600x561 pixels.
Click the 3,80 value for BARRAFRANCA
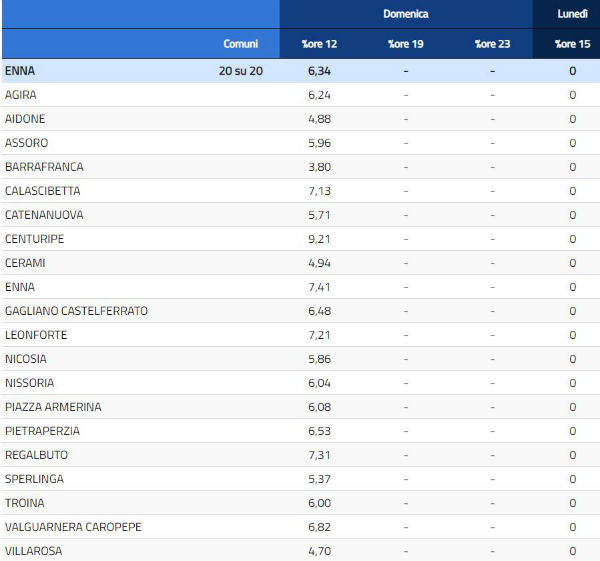(319, 167)
